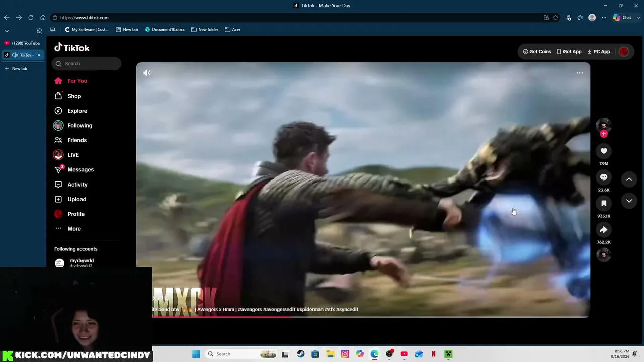The height and width of the screenshot is (362, 644).
Task: Open Minecraft from the taskbar
Action: (448, 354)
